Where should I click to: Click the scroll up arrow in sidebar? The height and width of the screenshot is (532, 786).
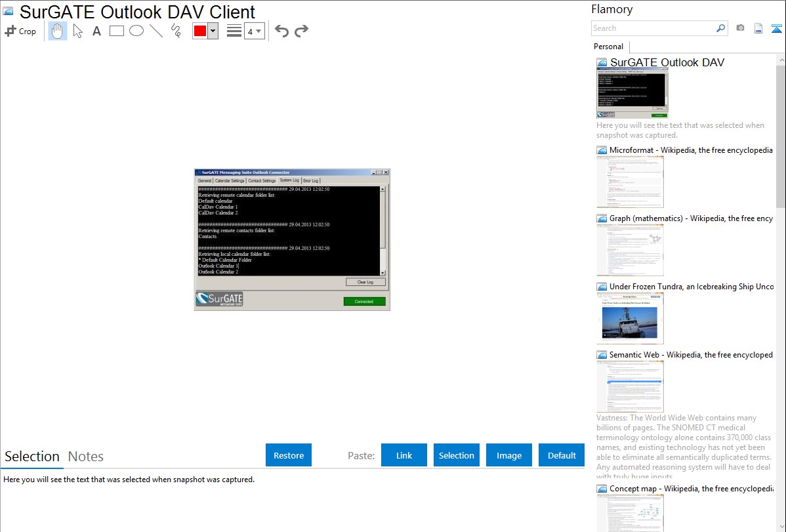(781, 60)
